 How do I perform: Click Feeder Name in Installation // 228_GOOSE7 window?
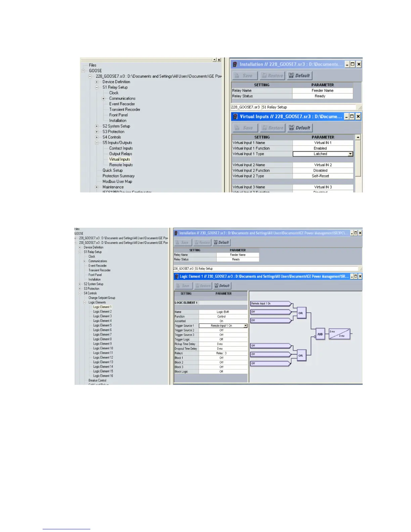coord(322,91)
